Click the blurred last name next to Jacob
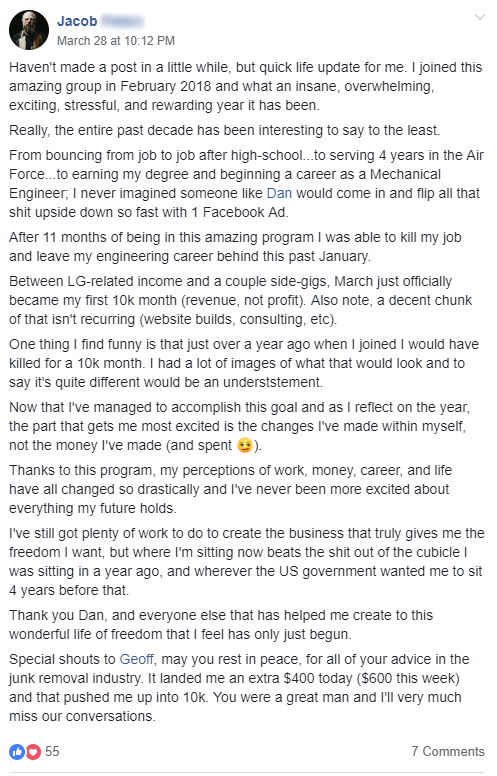The height and width of the screenshot is (776, 497). click(122, 21)
